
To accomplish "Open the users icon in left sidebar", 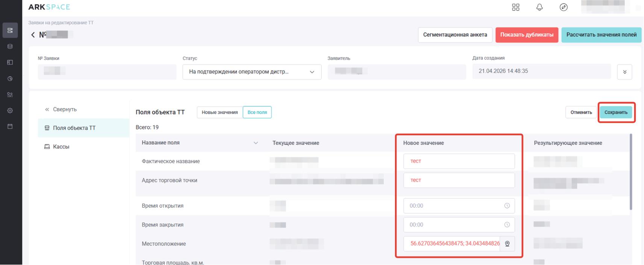I will point(10,95).
